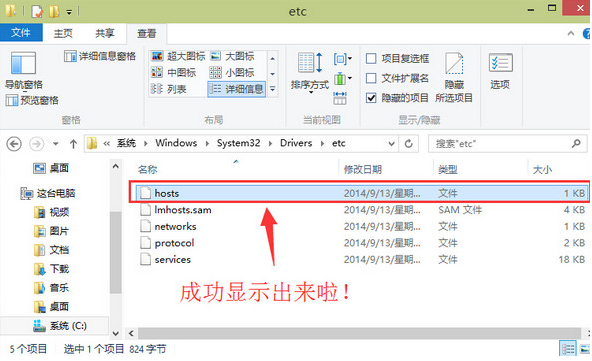
Task: Open 图片 folder in navigation pane
Action: [x=51, y=231]
